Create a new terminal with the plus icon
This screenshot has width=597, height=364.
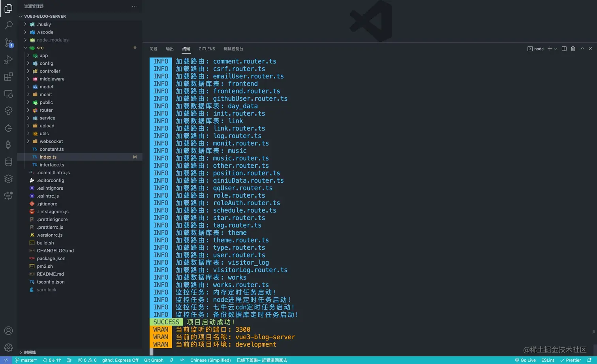[x=550, y=49]
